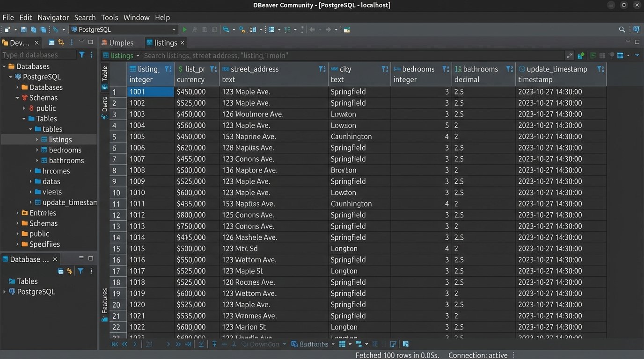Click the DBeaver perspective icon at top right

coord(637,29)
